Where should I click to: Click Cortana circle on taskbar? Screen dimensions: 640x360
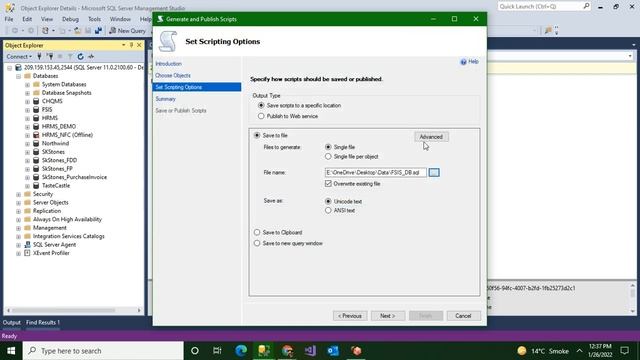tap(195, 351)
